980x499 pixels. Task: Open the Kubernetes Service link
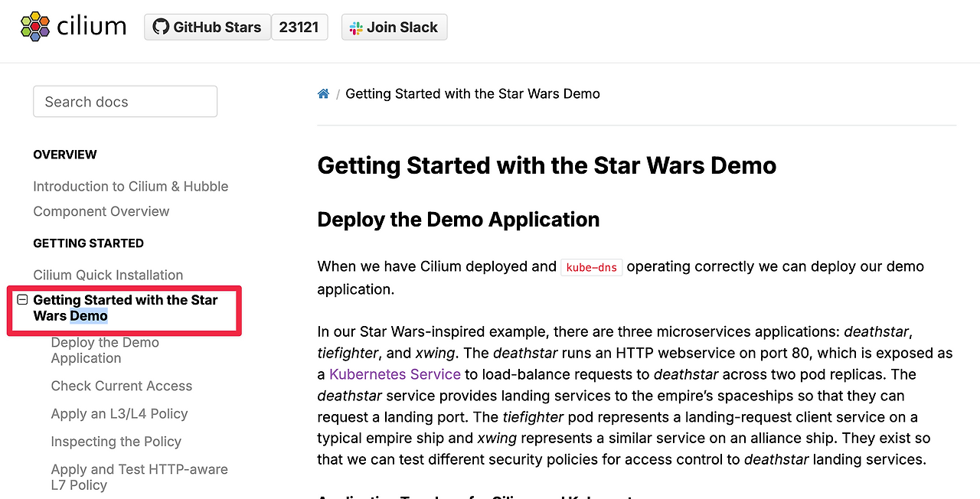395,374
